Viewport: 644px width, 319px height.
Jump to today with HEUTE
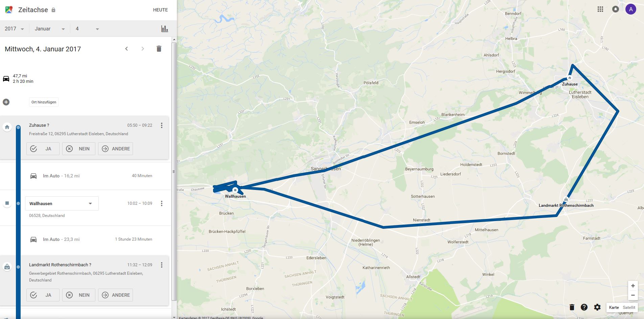[x=160, y=10]
